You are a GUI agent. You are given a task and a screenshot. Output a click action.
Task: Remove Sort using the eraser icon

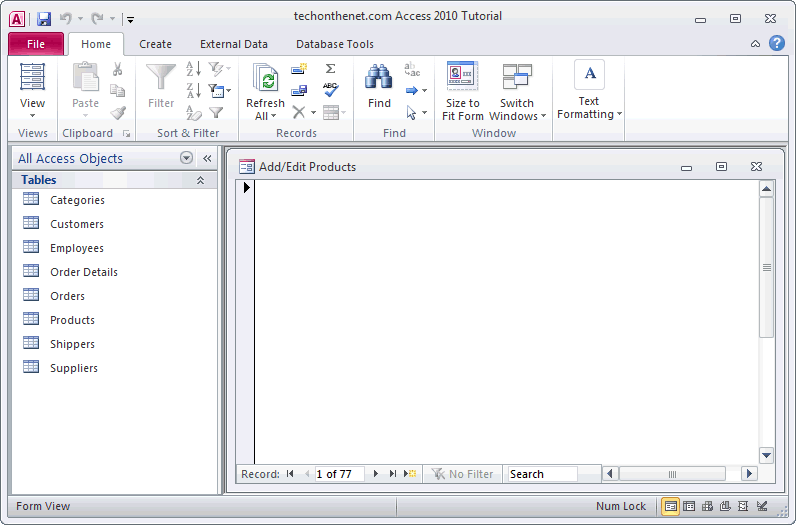pos(193,112)
